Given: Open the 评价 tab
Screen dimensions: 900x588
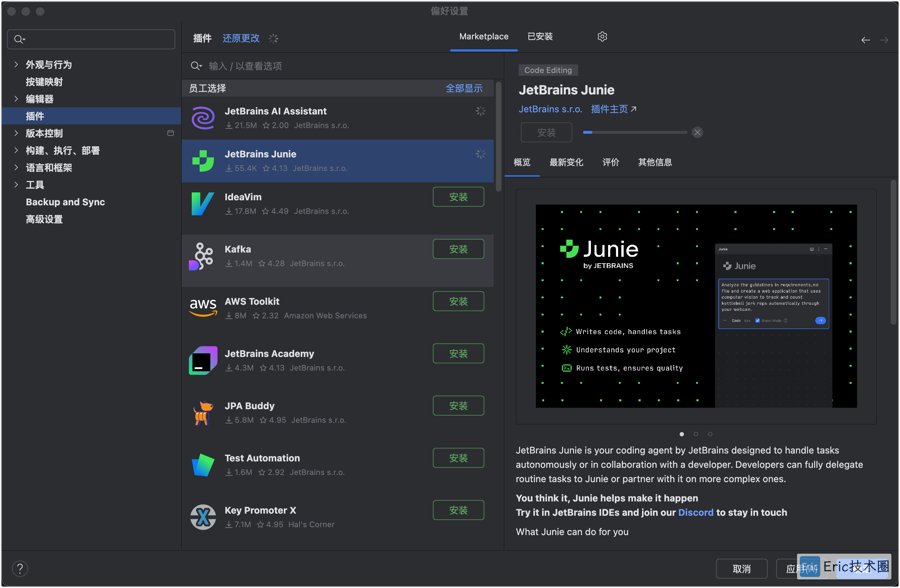Looking at the screenshot, I should point(610,162).
